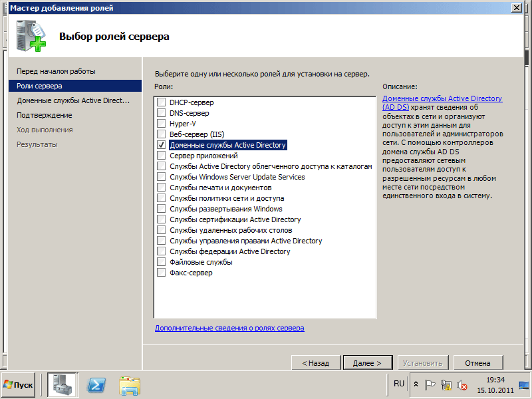The height and width of the screenshot is (399, 532).
Task: Open the clock showing 19:34
Action: pos(495,385)
